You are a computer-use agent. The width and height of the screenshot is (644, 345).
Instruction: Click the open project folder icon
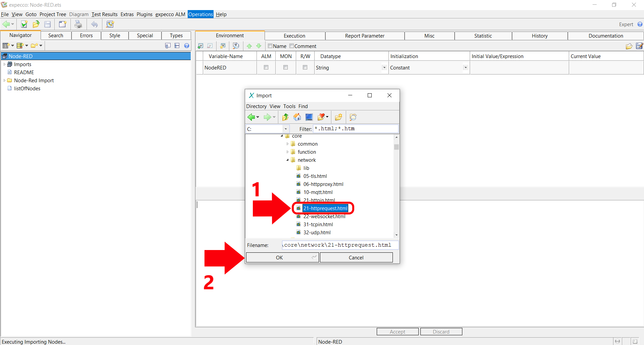click(36, 24)
